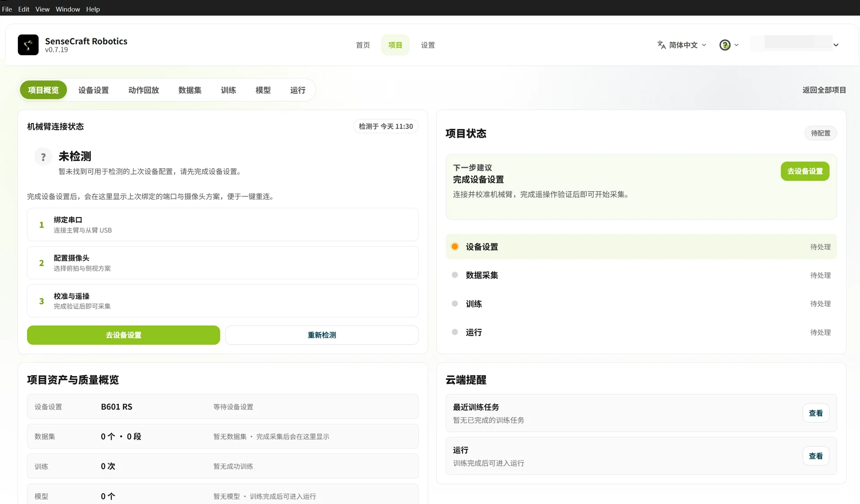This screenshot has height=504, width=860.
Task: Select step 1 绑定串口 card
Action: pos(223,224)
